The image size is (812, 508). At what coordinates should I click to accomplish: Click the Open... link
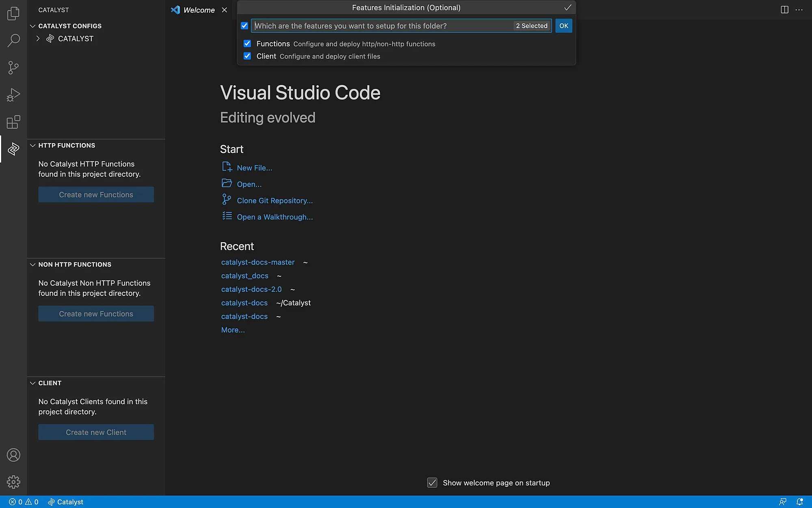coord(249,184)
